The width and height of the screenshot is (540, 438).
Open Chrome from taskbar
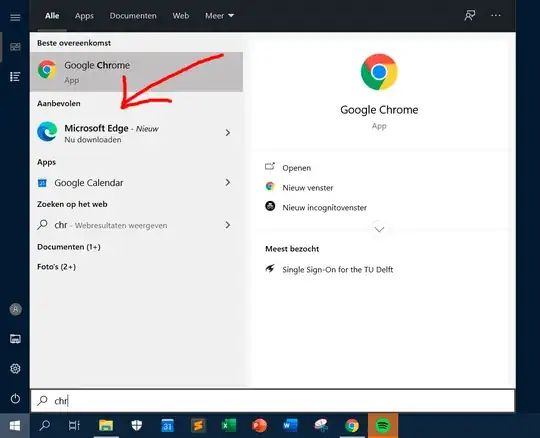pyautogui.click(x=352, y=426)
